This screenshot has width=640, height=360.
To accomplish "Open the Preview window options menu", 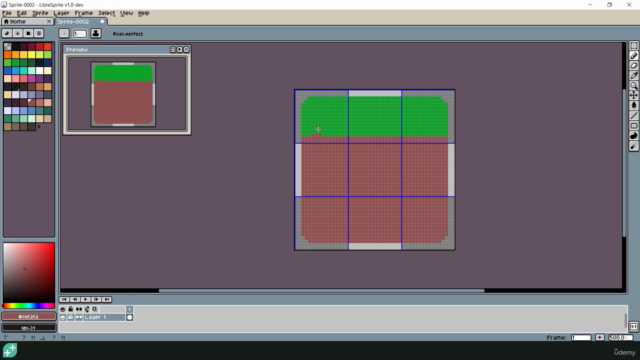I will (173, 49).
